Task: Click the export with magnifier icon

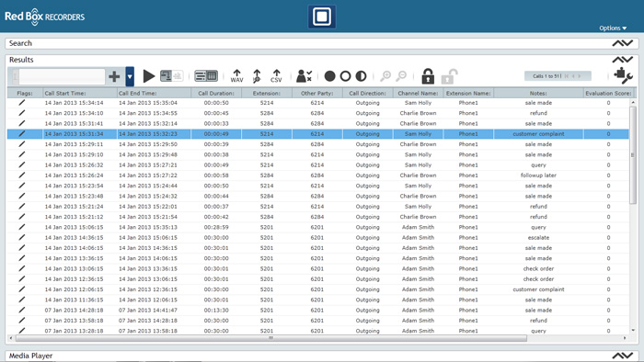Action: tap(257, 76)
